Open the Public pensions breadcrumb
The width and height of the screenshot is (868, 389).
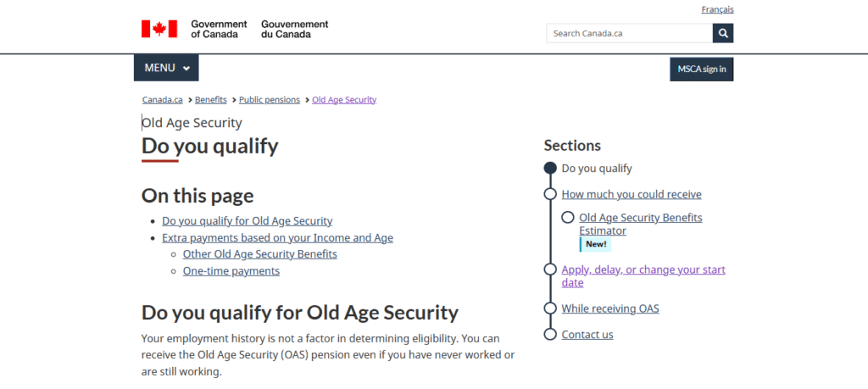(270, 100)
